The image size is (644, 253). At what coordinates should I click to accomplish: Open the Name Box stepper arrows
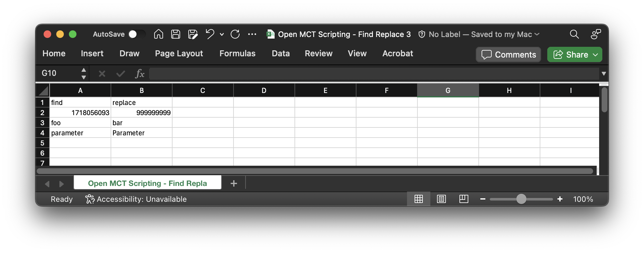[x=84, y=73]
